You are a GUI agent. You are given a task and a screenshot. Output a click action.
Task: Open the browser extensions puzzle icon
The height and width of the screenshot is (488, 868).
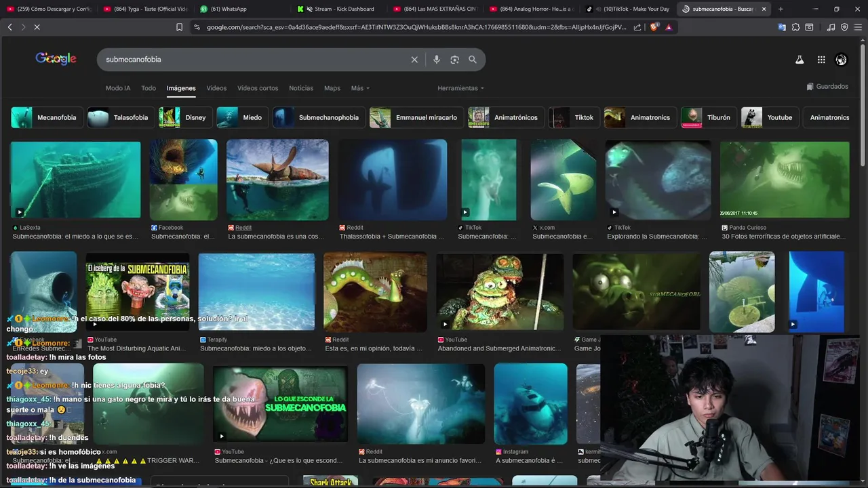pos(795,27)
